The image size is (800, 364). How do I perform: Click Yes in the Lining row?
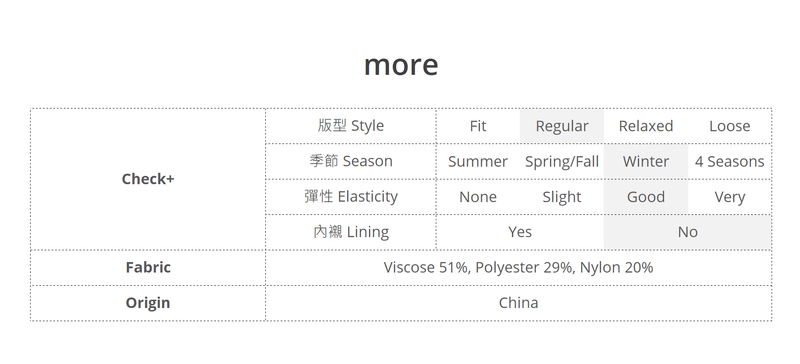[520, 232]
